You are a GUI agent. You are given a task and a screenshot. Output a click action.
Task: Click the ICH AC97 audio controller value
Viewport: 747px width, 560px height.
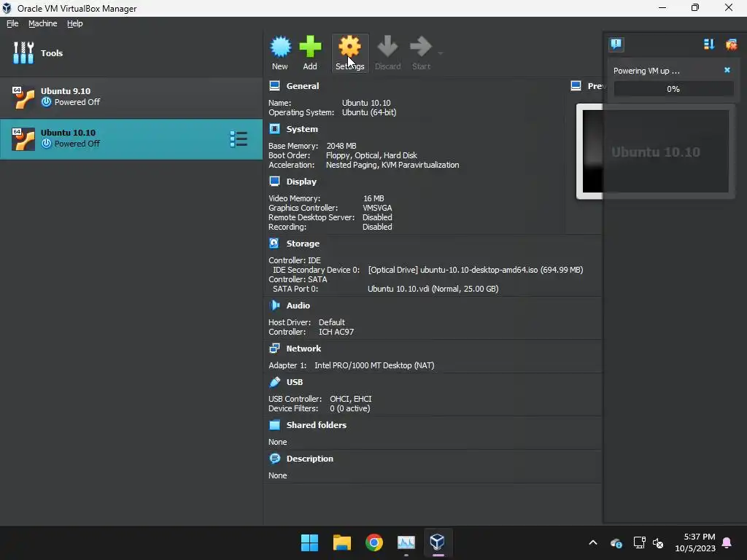click(336, 332)
